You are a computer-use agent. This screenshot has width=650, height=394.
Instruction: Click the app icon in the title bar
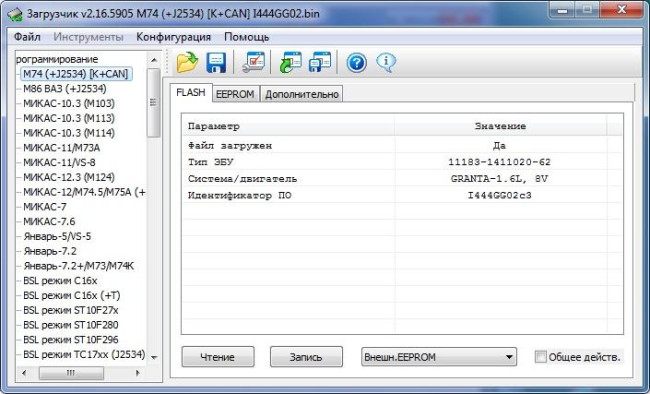(x=15, y=14)
